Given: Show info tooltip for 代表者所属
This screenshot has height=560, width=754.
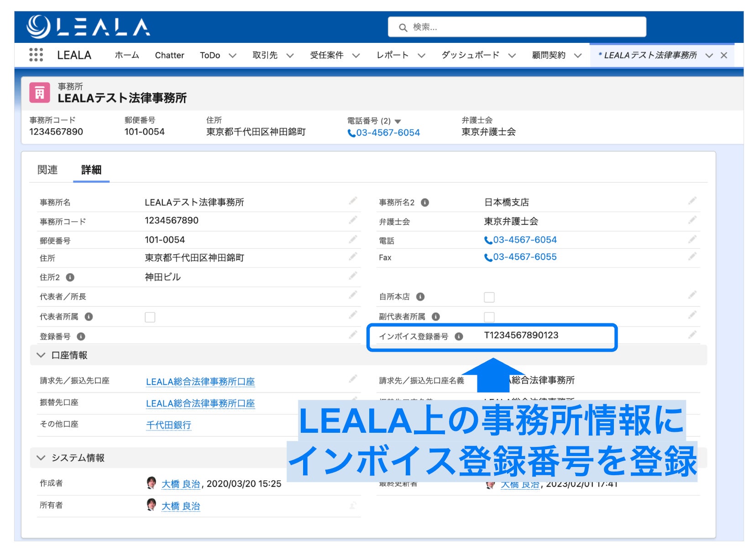Looking at the screenshot, I should 89,316.
